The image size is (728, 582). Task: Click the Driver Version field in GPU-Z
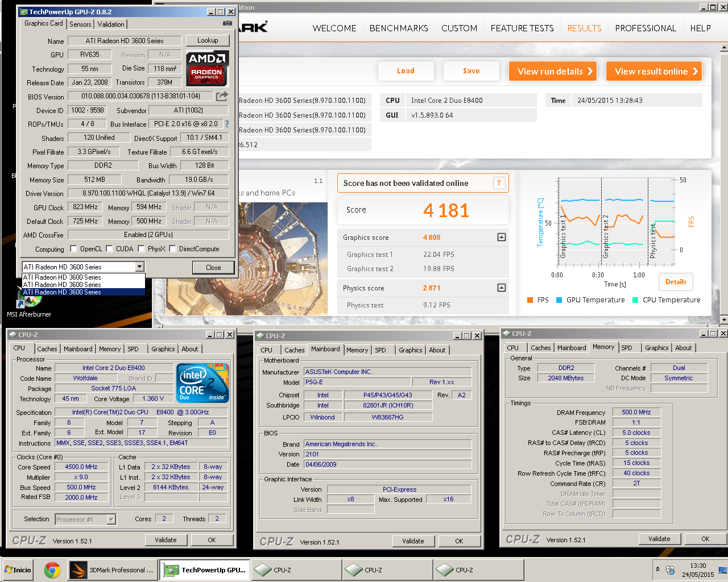coord(148,193)
